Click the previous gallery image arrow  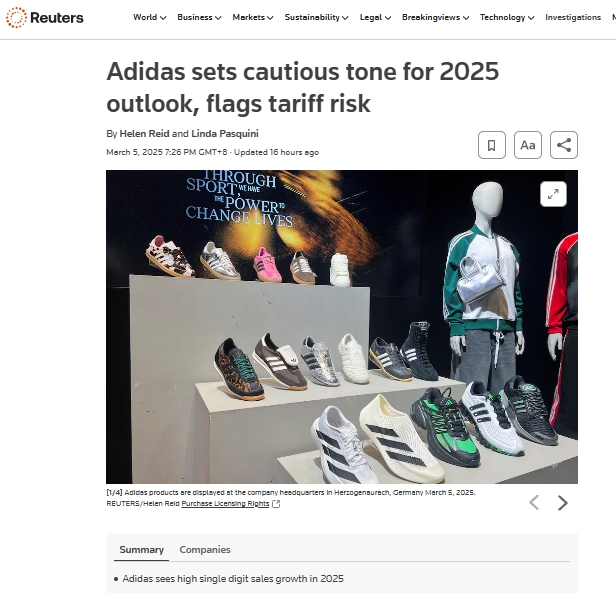tap(534, 503)
